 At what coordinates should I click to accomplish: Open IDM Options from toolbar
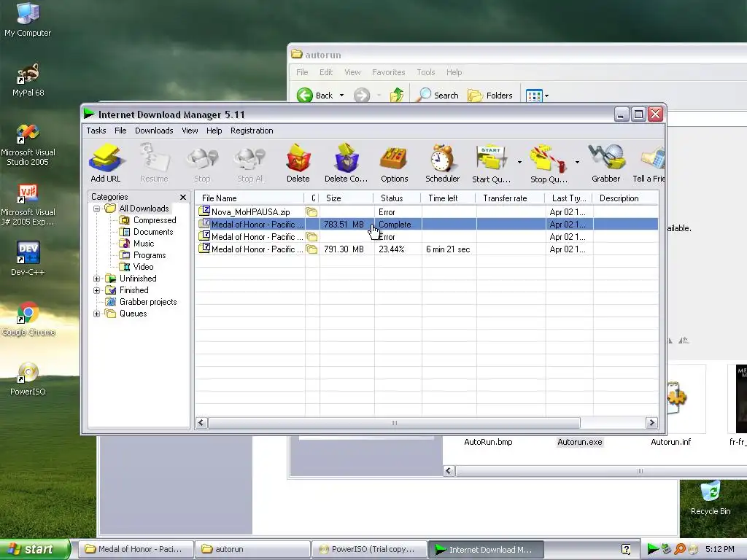[395, 163]
